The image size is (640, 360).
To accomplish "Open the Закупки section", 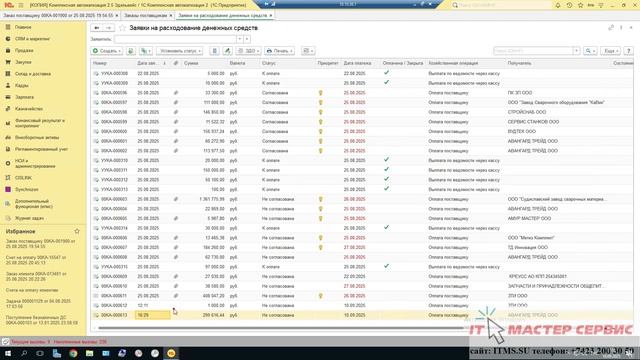I will click(x=23, y=62).
